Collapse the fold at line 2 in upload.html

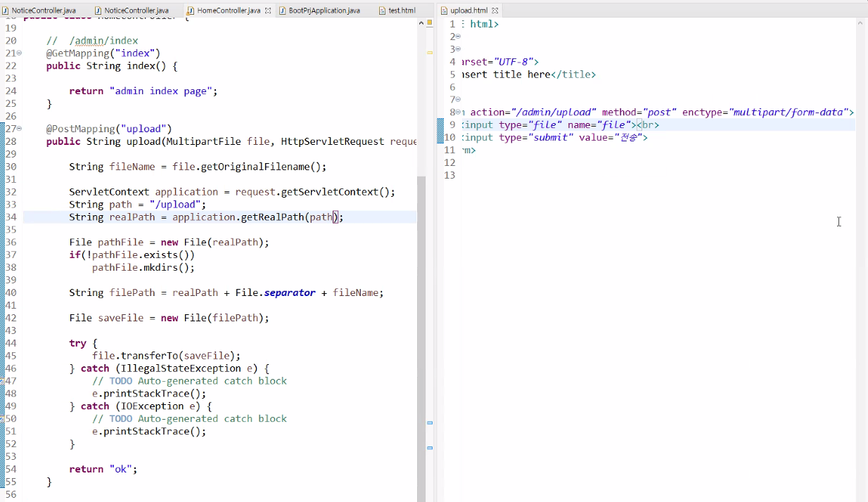coord(458,37)
